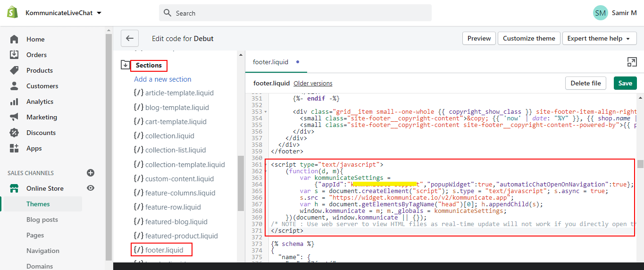The image size is (644, 270).
Task: Open Analytics bar chart icon
Action: [14, 101]
